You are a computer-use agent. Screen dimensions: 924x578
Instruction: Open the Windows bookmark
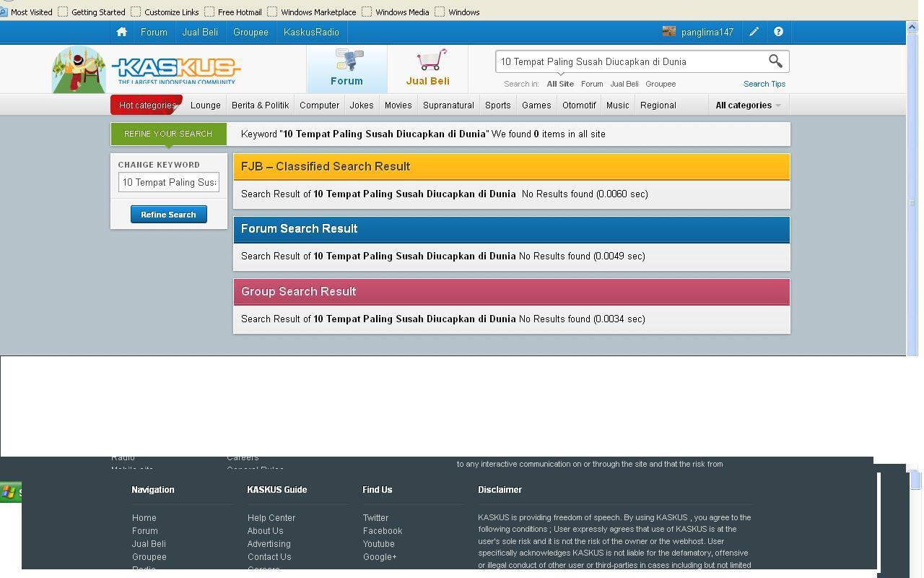point(458,12)
